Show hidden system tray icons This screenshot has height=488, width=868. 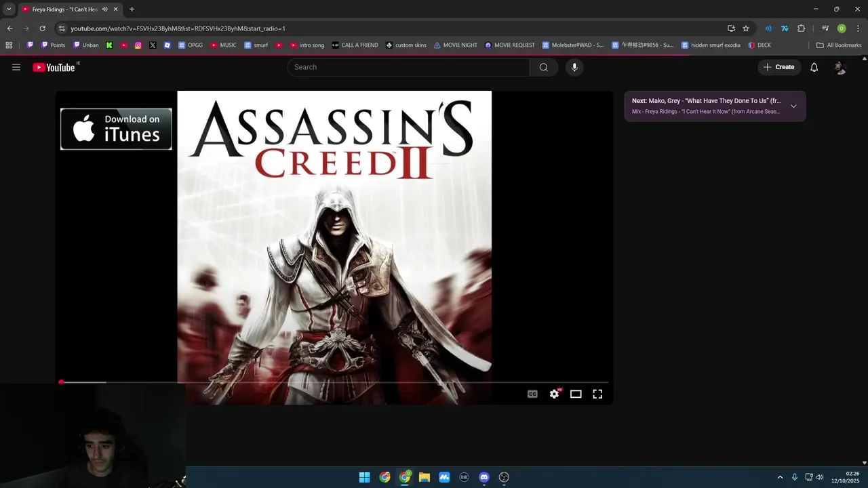[780, 477]
